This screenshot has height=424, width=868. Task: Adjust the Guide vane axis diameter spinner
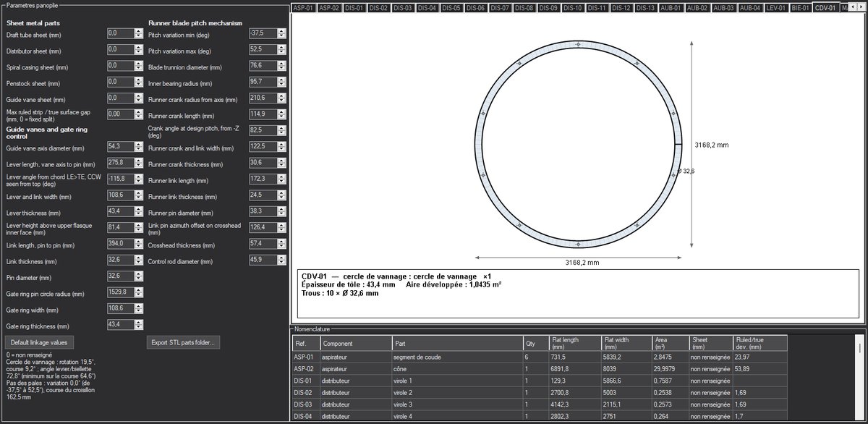click(x=139, y=147)
